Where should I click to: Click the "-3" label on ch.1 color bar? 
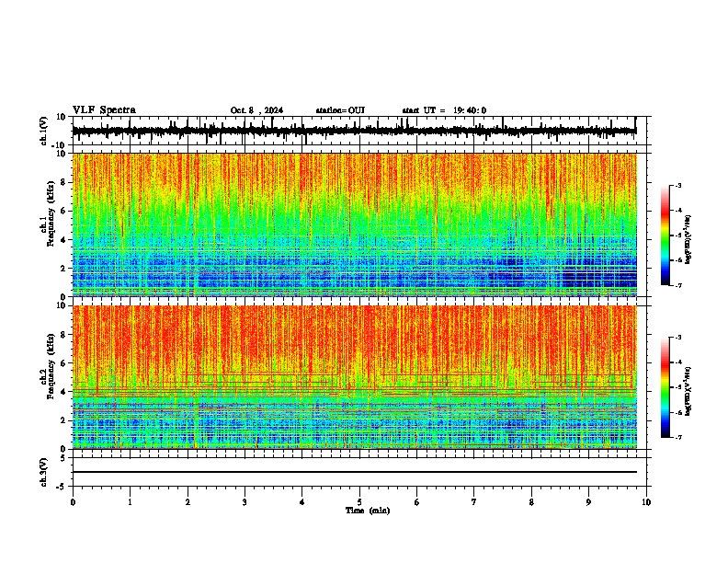click(678, 185)
